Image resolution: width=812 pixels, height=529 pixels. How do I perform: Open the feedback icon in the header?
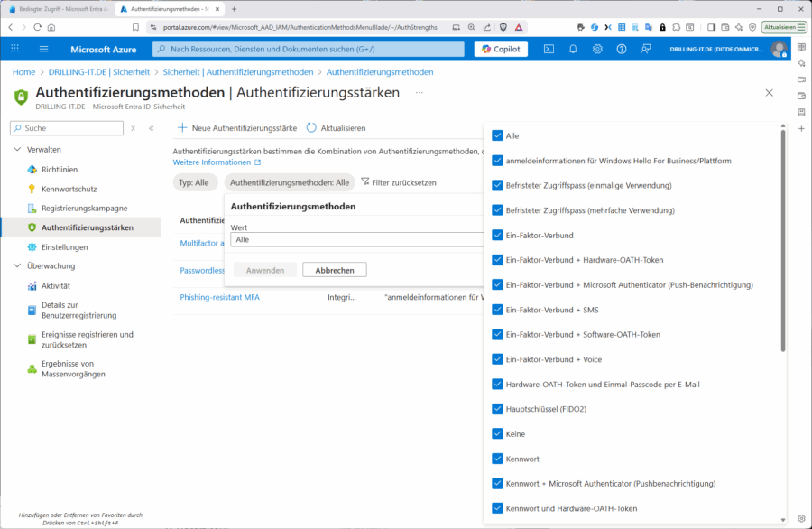coord(645,49)
